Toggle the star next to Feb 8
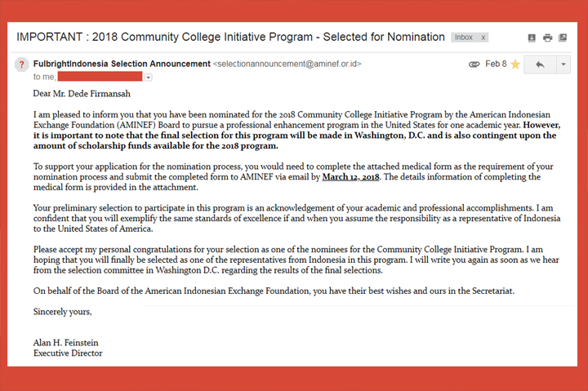Viewport: 588px width, 391px height. click(x=515, y=64)
